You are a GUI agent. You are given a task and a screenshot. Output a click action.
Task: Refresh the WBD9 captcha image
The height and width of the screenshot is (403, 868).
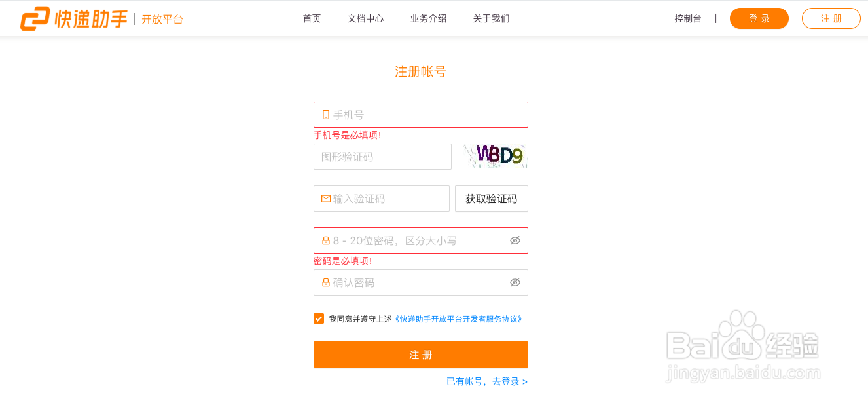click(x=496, y=157)
